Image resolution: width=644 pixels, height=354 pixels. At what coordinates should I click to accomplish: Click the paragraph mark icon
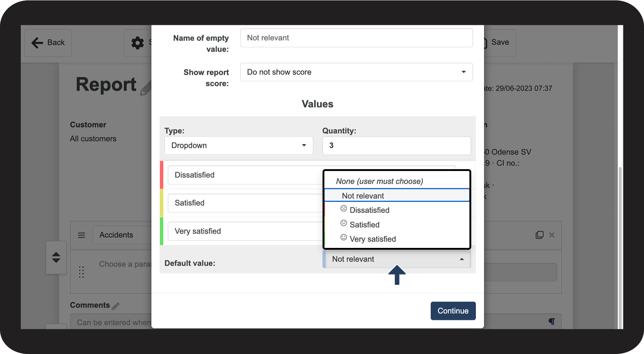pos(552,321)
